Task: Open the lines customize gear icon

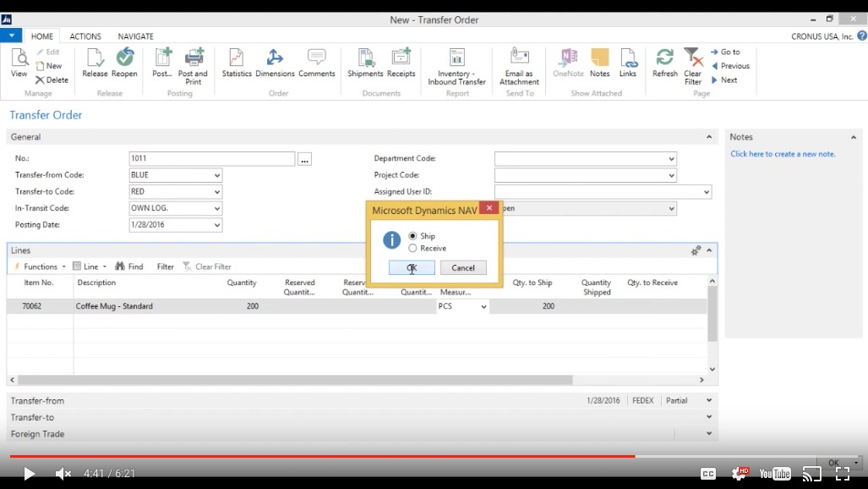Action: coord(696,250)
